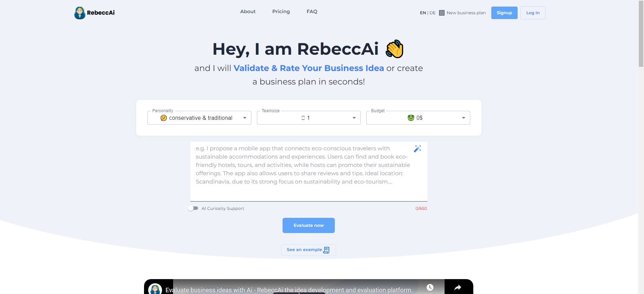The width and height of the screenshot is (644, 294).
Task: Click the share arrow on the video
Action: click(458, 287)
